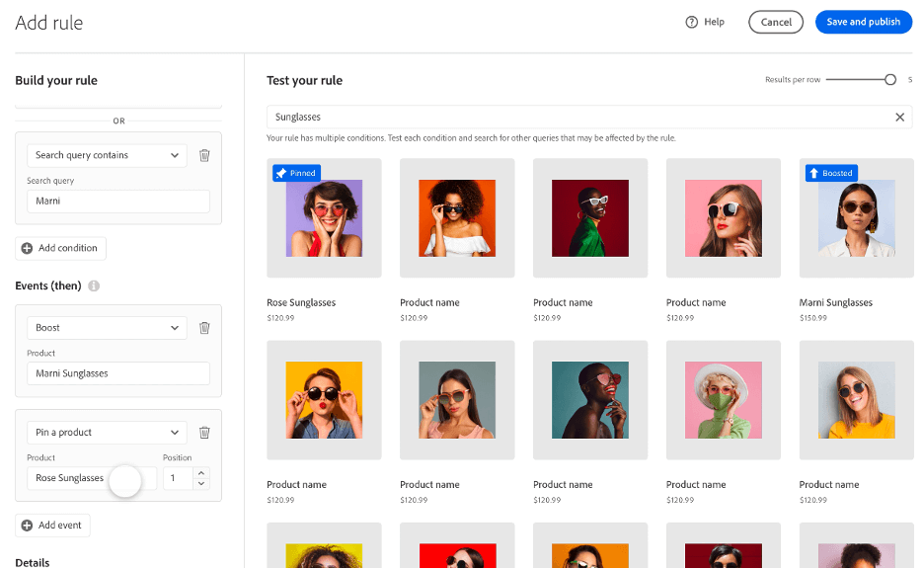Click the info icon next to Events (then)
Screen dimensions: 924x569
(93, 285)
